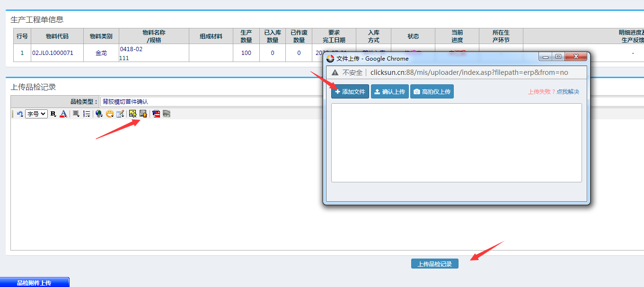Click the insert image icon

pyautogui.click(x=133, y=114)
